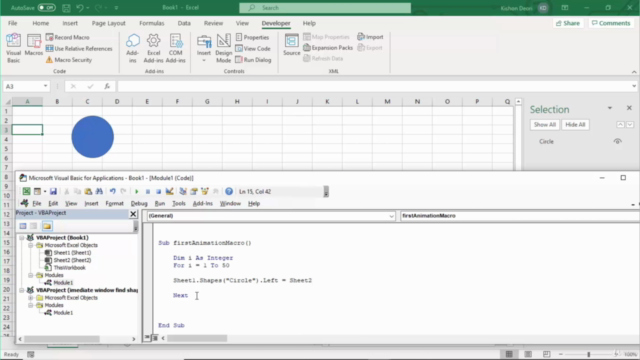Click the Reset stop icon in VBA toolbar
Screen dimensions: 640x360
(158, 191)
